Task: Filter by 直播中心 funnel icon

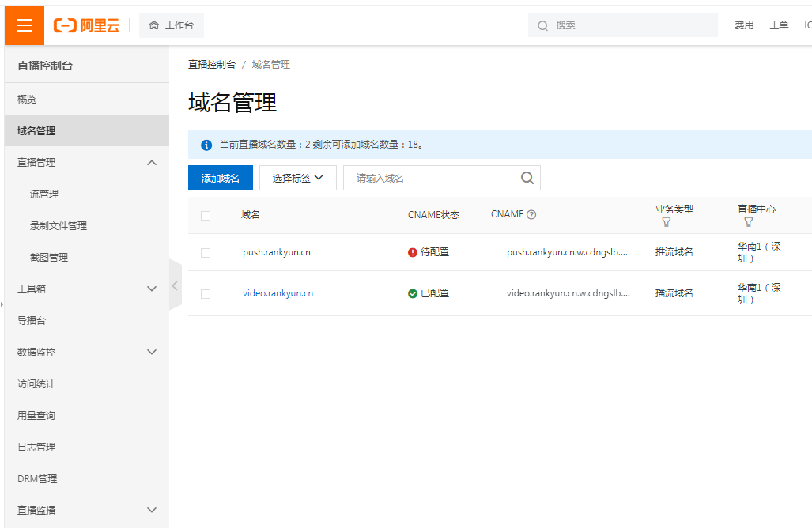Action: point(748,222)
